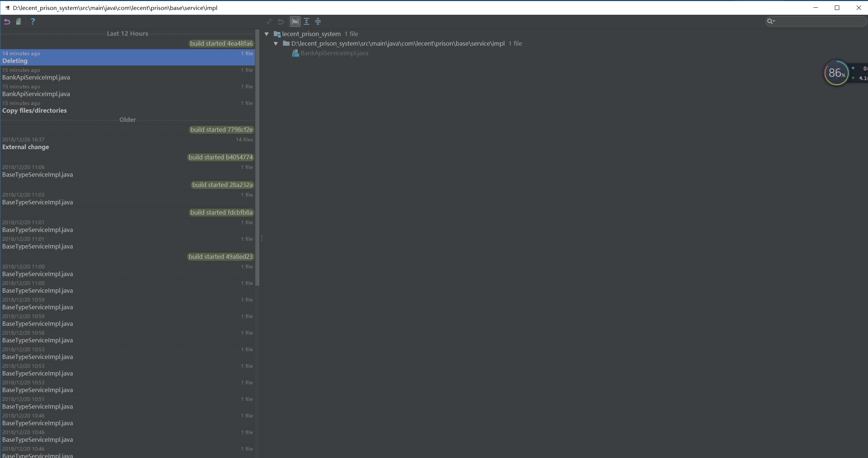
Task: Collapse the service\impl directory node
Action: pyautogui.click(x=276, y=43)
